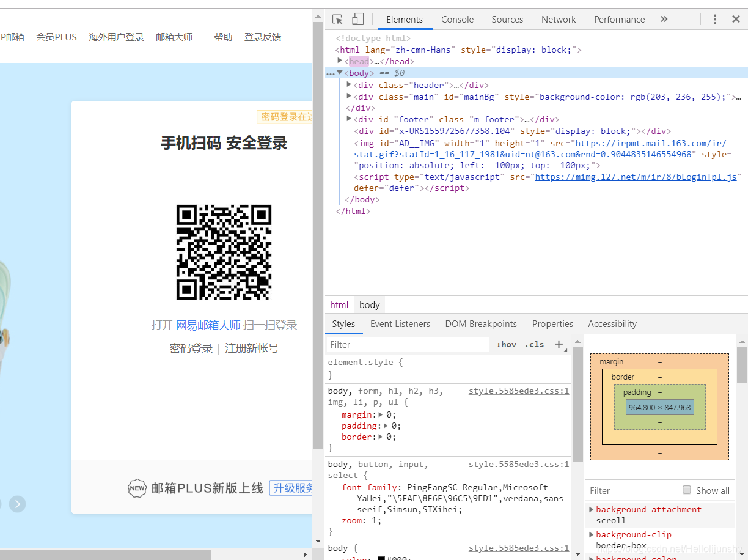Image resolution: width=748 pixels, height=560 pixels.
Task: Click the body breadcrumb
Action: [x=370, y=304]
